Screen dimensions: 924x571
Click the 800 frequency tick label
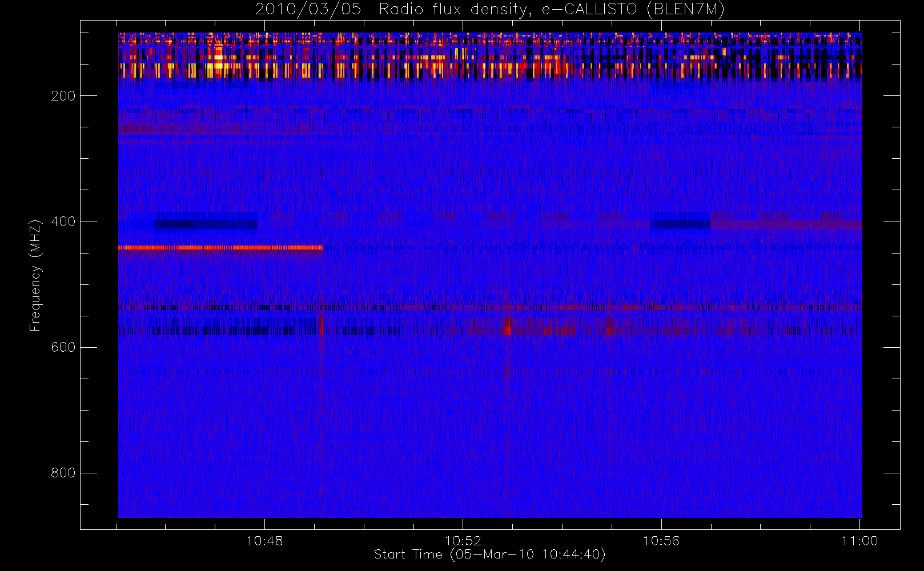point(63,473)
